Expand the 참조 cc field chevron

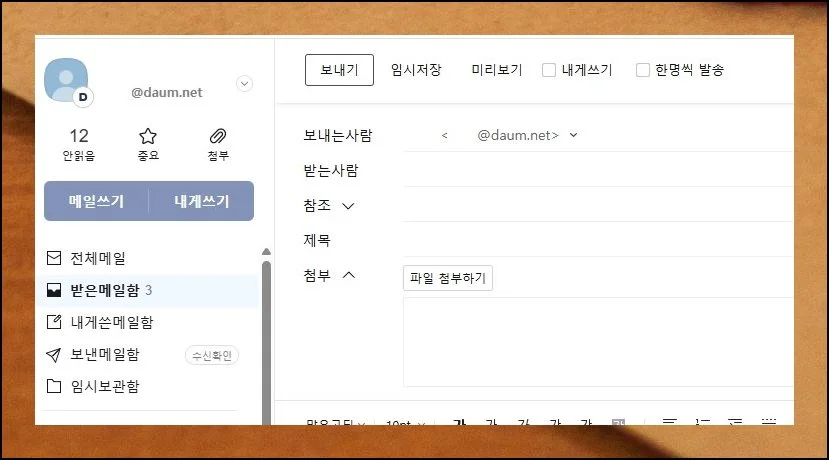click(x=349, y=206)
